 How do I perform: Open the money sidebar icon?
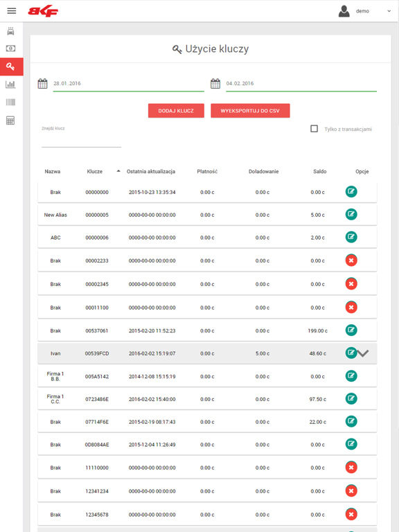pos(11,48)
